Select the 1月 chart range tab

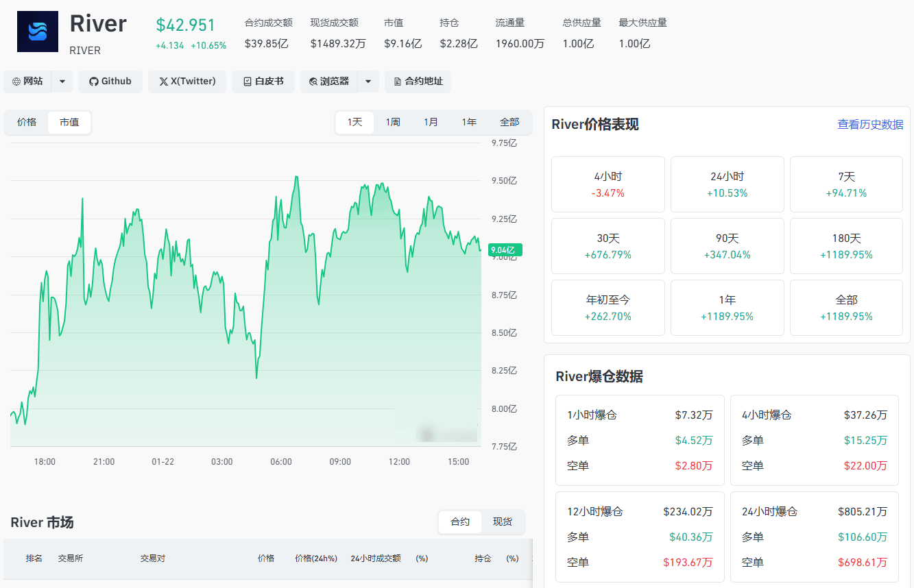point(431,122)
